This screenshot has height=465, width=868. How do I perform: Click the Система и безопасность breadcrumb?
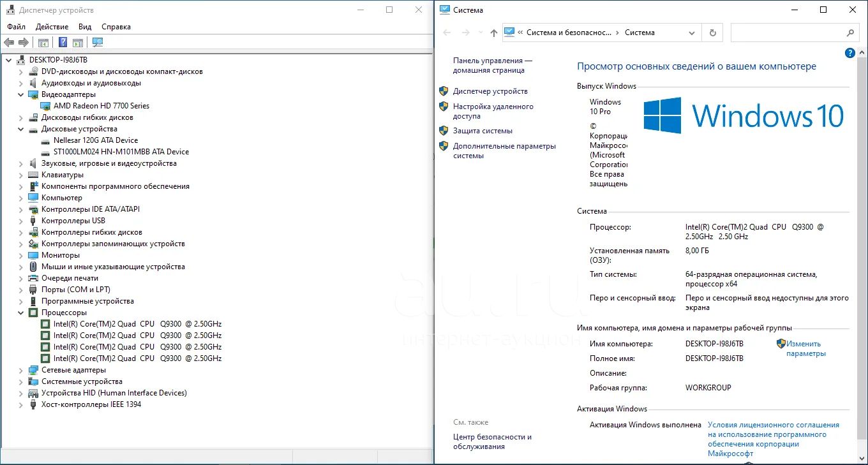coord(569,33)
